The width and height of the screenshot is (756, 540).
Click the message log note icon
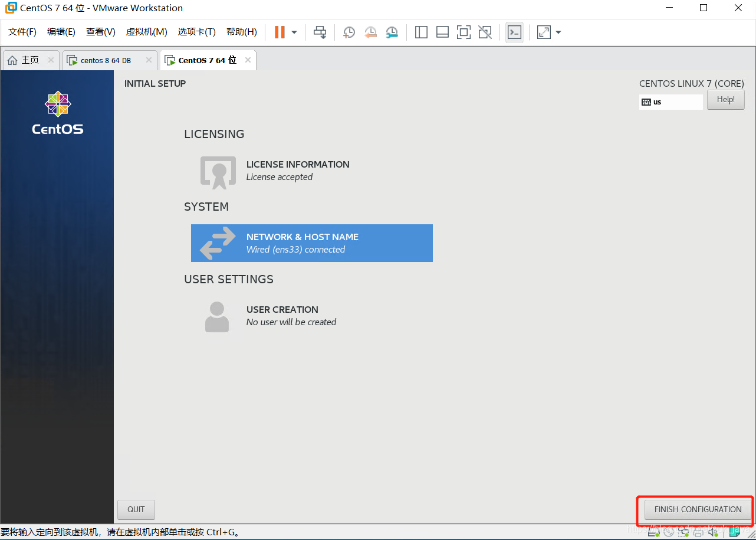coord(735,532)
